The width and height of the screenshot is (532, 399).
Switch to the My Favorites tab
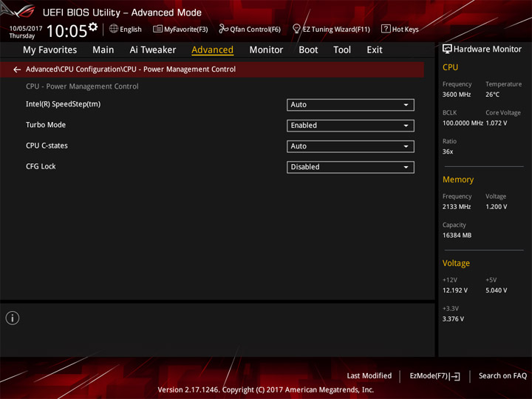[50, 50]
